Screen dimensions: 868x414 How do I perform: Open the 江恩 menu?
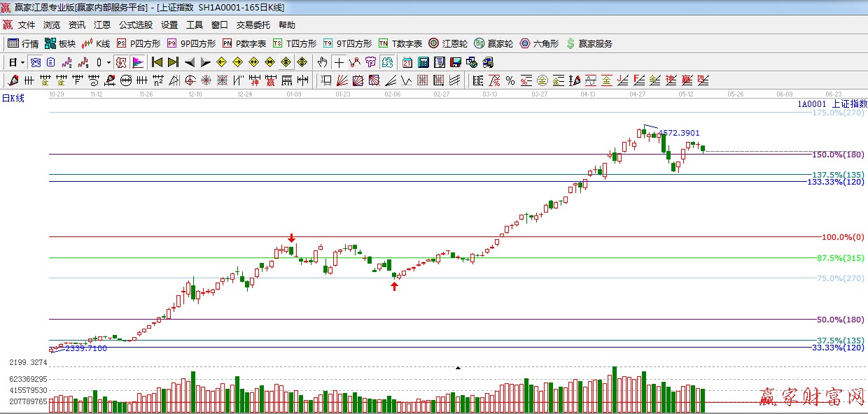point(102,25)
